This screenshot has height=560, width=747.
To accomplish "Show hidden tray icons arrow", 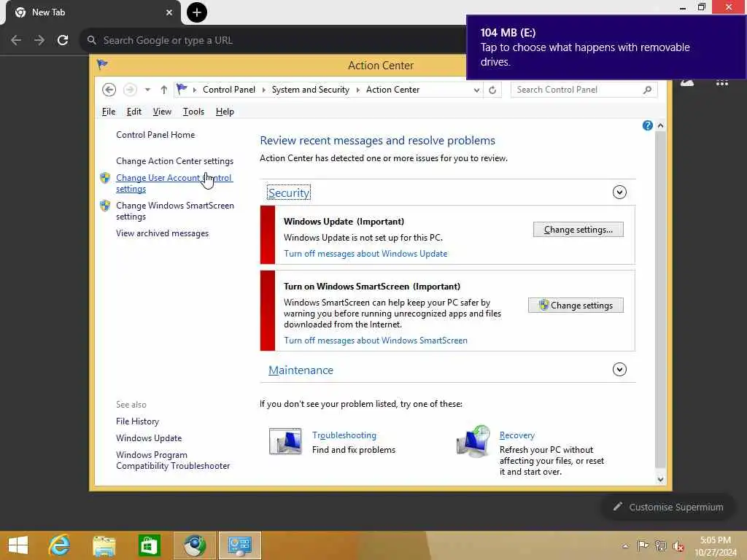I will pos(625,546).
